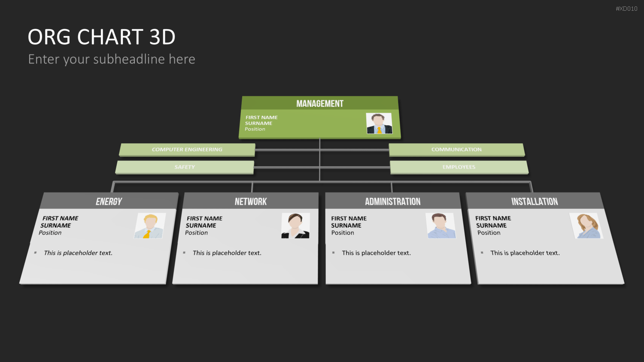Viewport: 644px width, 362px height.
Task: Click the Position label in the Installation card
Action: pyautogui.click(x=489, y=233)
